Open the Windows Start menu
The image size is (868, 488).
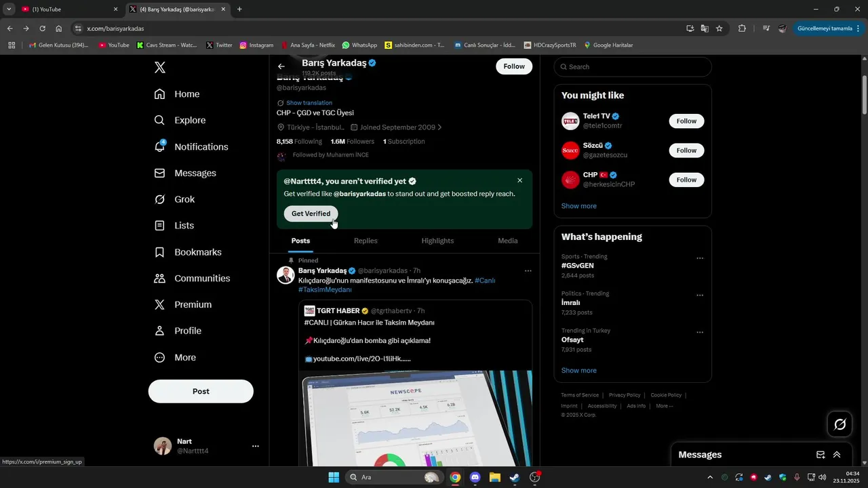pos(334,477)
